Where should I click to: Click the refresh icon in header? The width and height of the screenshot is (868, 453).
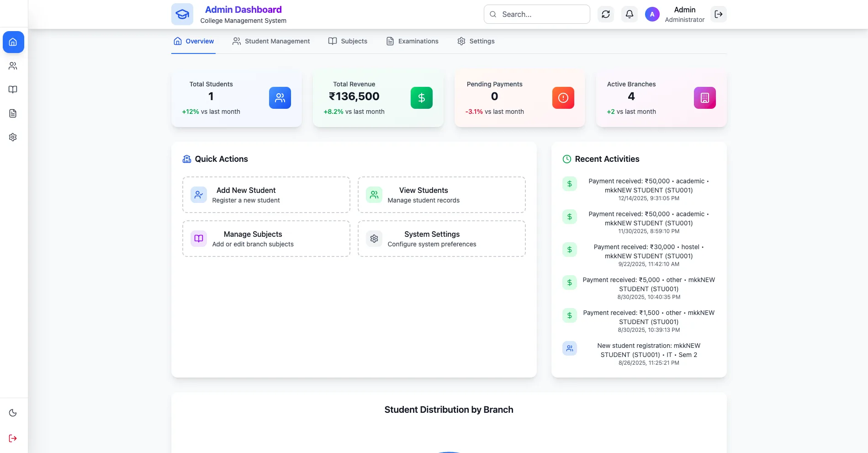click(x=606, y=14)
